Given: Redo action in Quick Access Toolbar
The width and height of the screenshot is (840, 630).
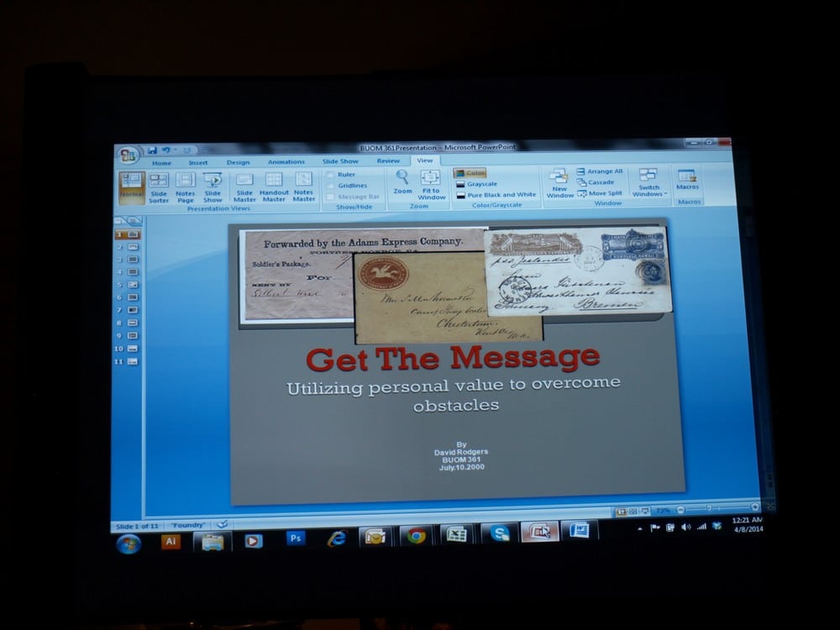Looking at the screenshot, I should [x=187, y=150].
